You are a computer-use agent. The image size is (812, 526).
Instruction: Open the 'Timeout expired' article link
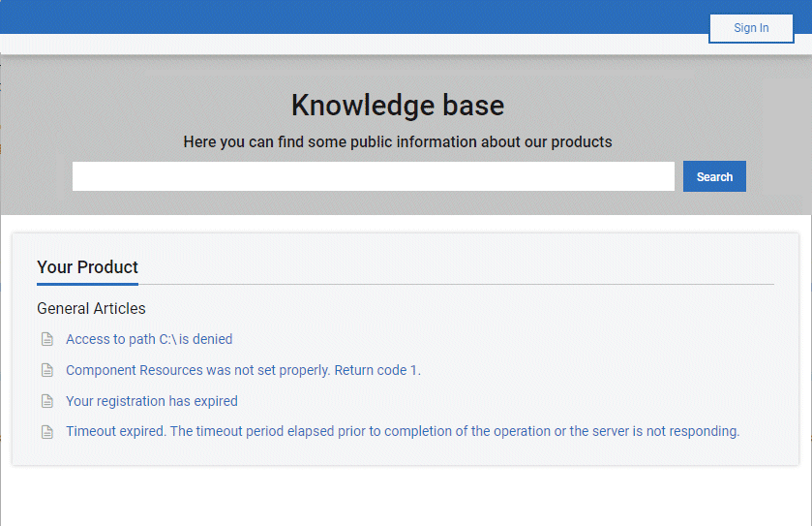pos(403,431)
